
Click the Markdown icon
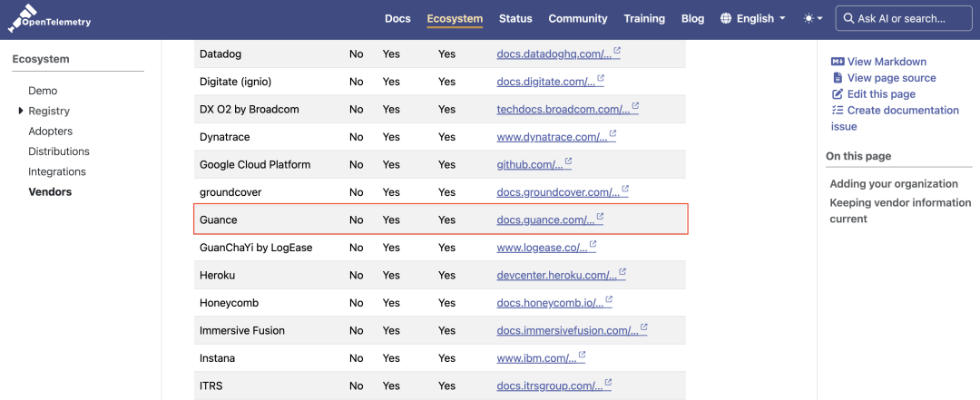[838, 62]
